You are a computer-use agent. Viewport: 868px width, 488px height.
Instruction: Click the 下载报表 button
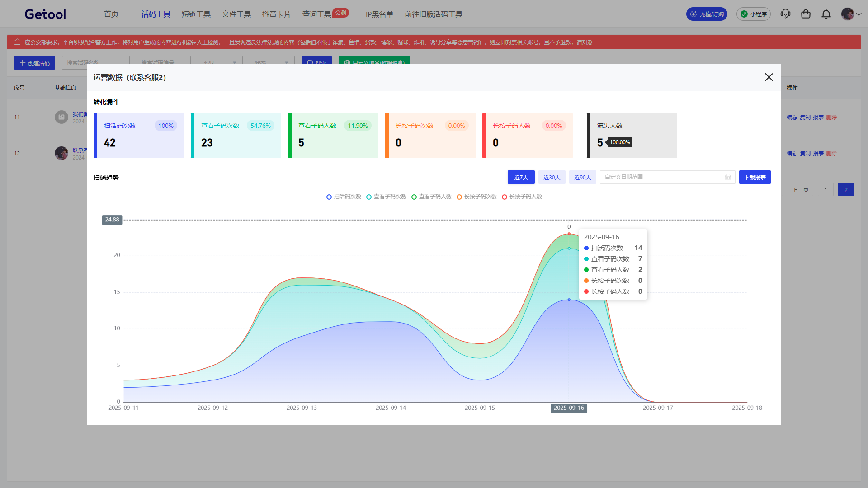click(755, 177)
